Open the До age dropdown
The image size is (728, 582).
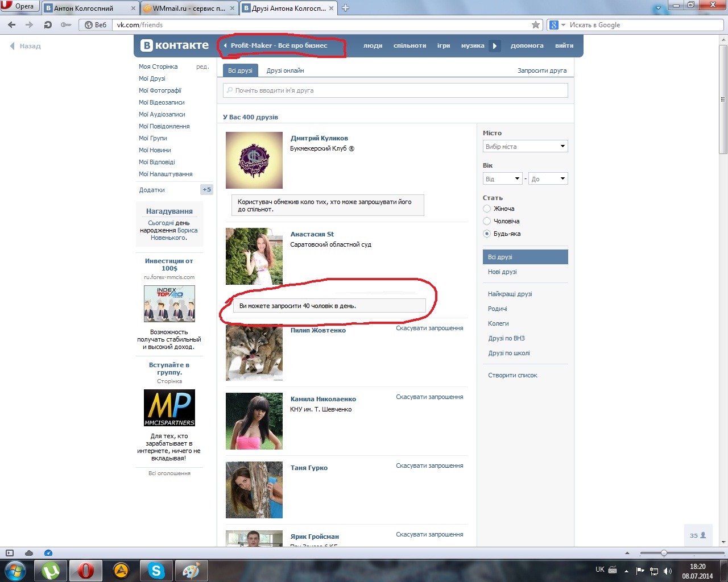pos(548,179)
